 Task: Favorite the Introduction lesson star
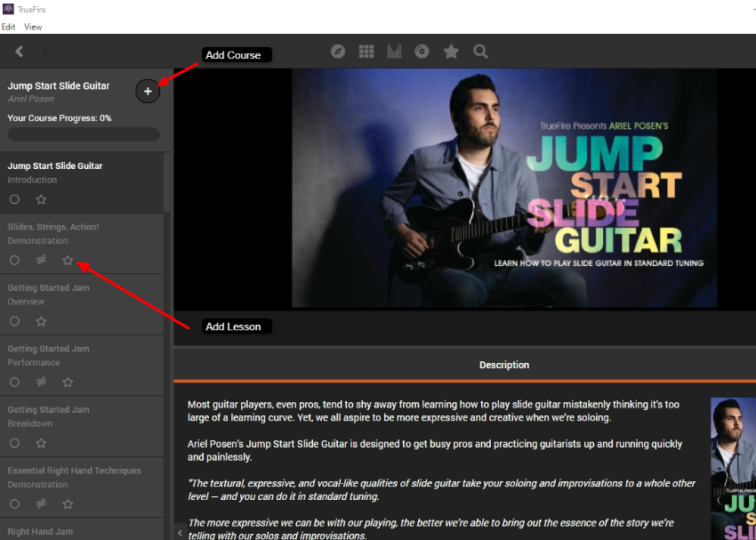41,199
